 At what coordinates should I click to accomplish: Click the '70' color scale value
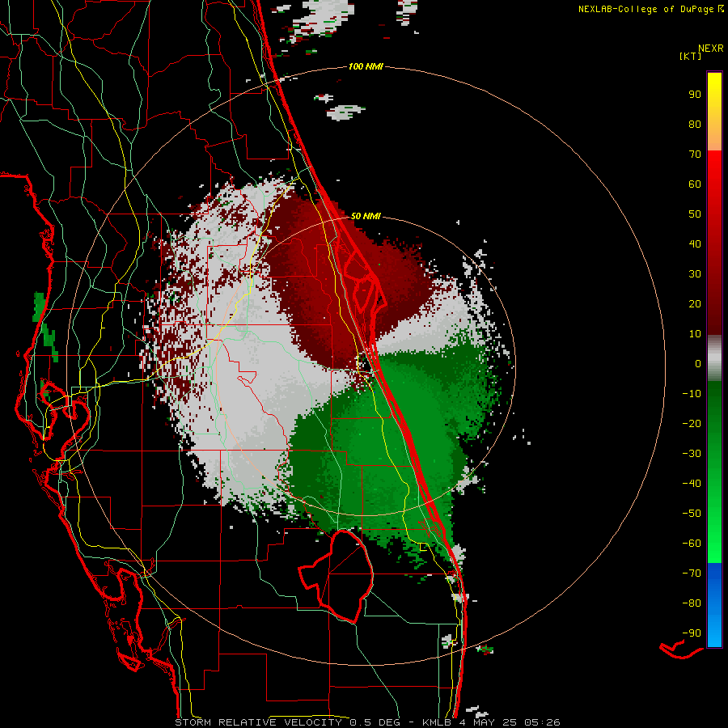[x=695, y=154]
